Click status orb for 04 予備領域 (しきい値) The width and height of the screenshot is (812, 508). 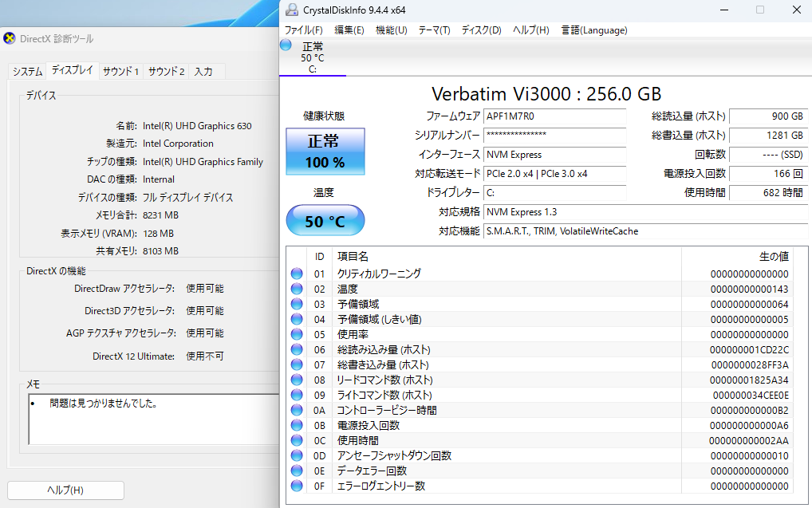[x=297, y=319]
